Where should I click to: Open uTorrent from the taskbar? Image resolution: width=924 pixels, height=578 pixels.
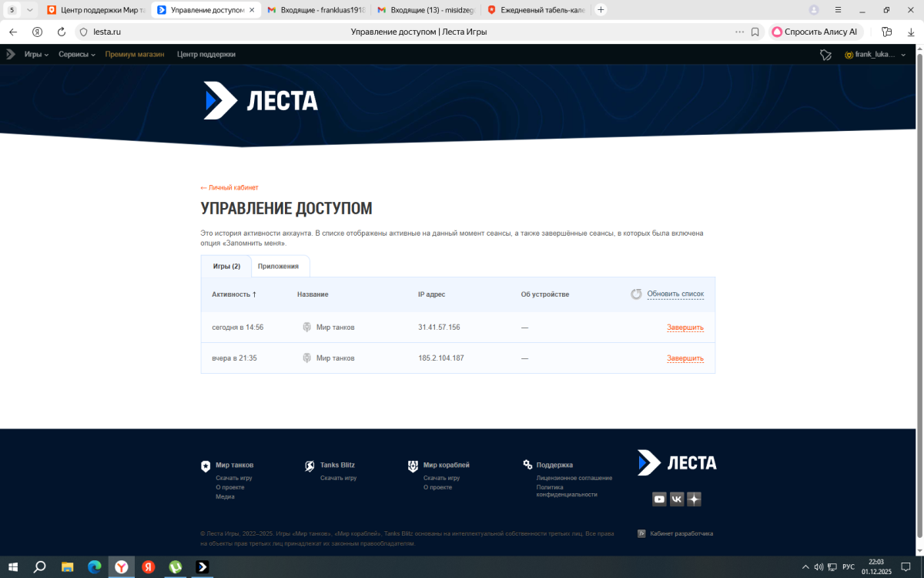[176, 566]
